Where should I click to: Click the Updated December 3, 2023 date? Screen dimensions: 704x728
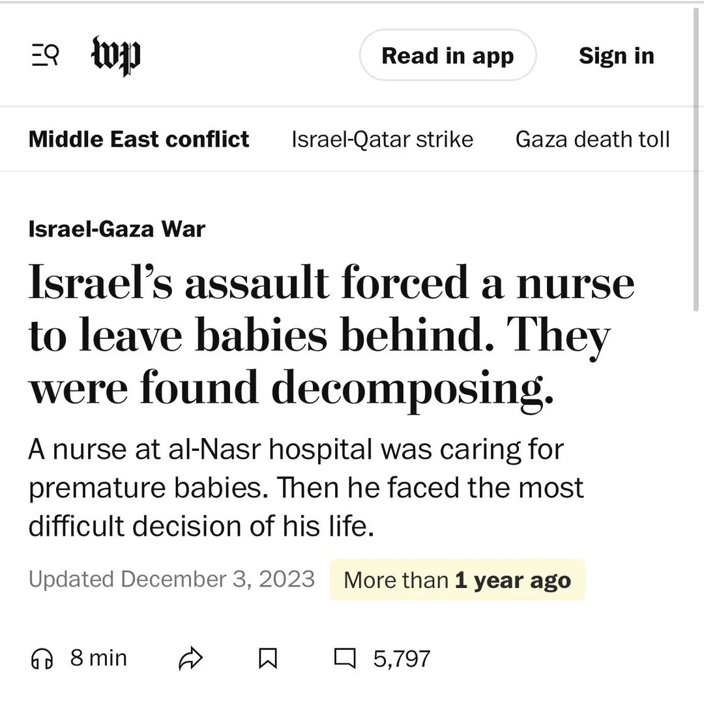(172, 579)
